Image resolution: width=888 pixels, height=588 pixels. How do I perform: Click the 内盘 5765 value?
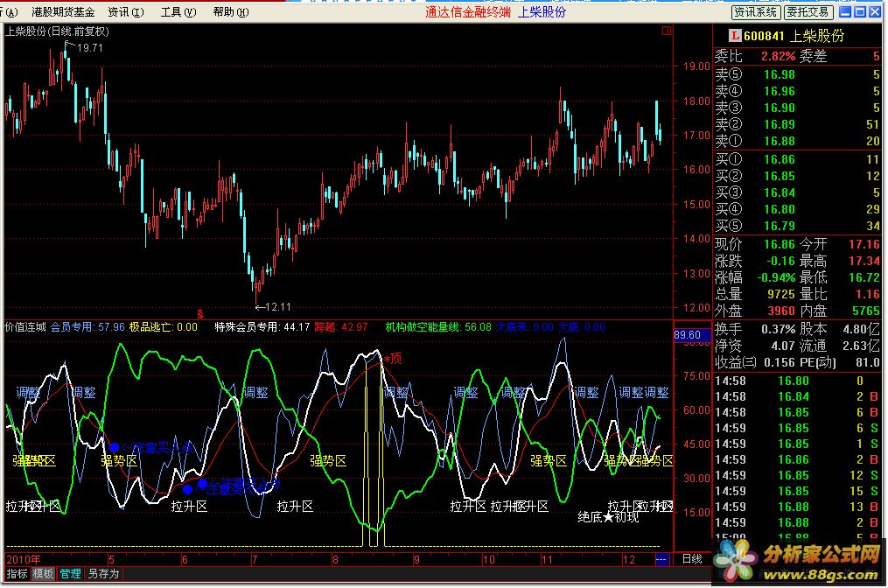866,311
